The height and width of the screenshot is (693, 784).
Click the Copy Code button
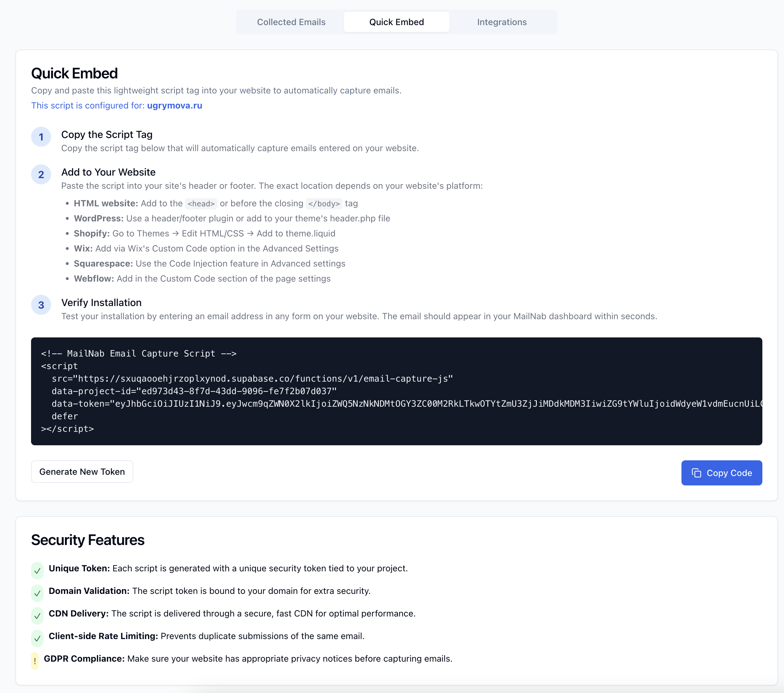(722, 473)
